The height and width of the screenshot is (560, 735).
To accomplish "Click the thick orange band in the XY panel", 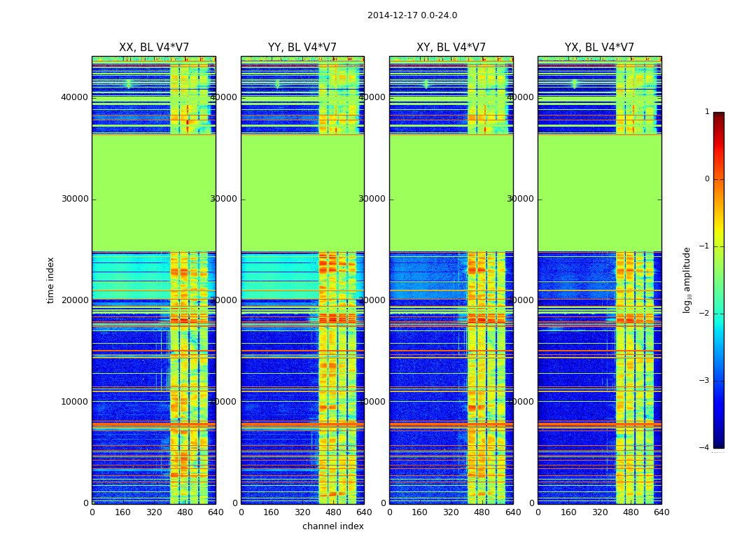I will tap(451, 424).
